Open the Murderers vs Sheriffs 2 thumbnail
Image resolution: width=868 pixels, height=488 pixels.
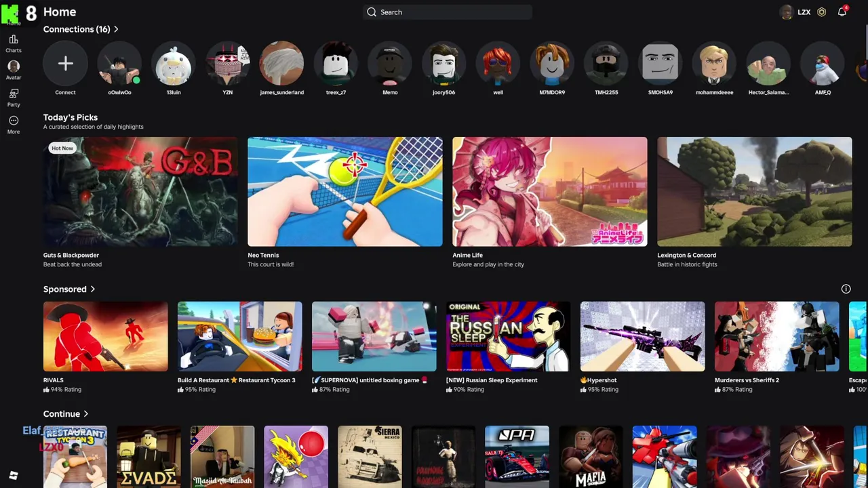(x=777, y=337)
